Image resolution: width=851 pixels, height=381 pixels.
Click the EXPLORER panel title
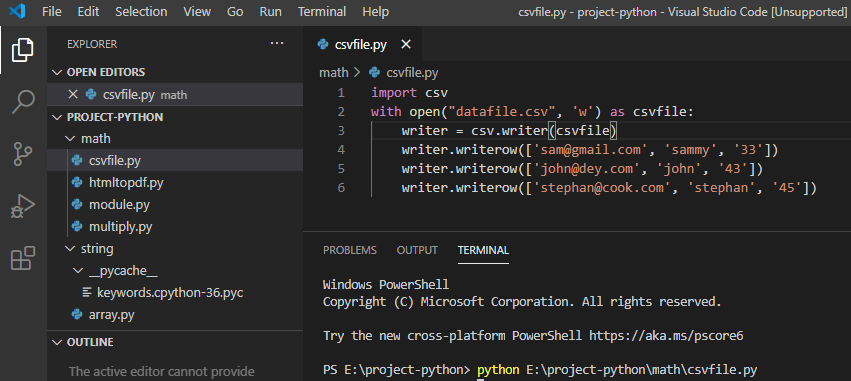[92, 44]
